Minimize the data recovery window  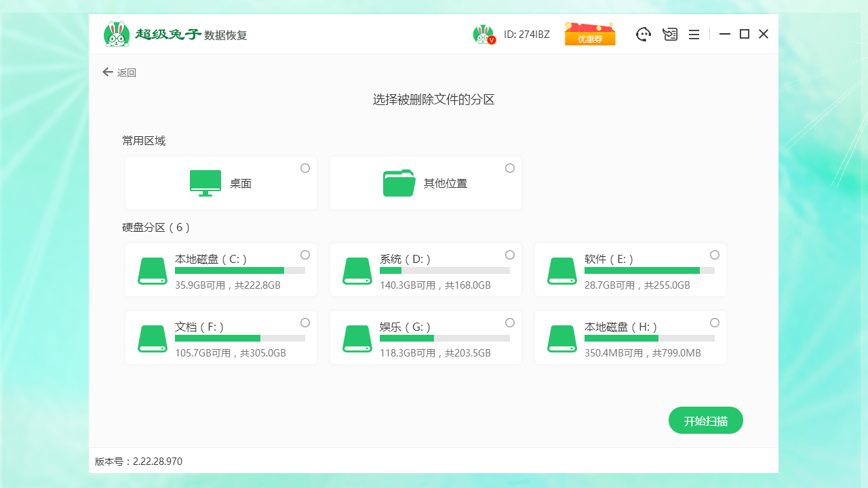(x=725, y=34)
